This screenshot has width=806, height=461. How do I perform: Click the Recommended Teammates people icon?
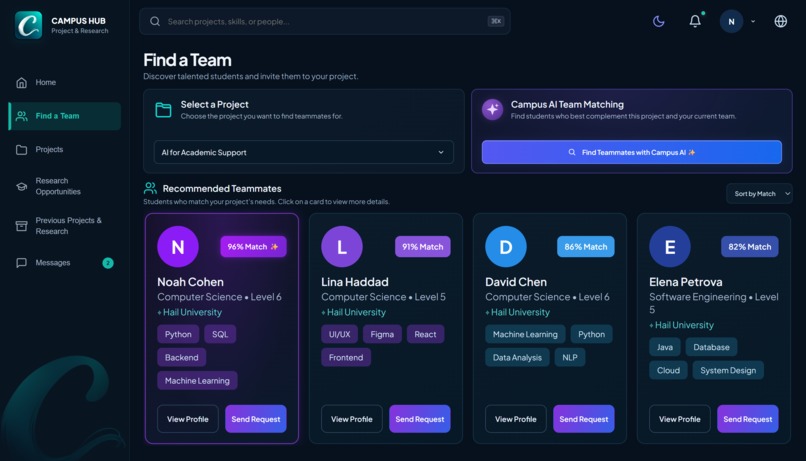pos(150,188)
